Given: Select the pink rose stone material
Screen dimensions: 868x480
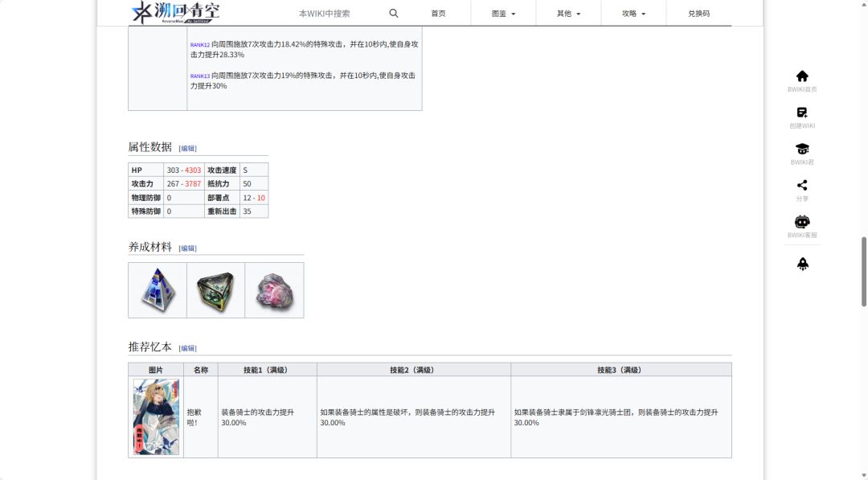Looking at the screenshot, I should [275, 291].
